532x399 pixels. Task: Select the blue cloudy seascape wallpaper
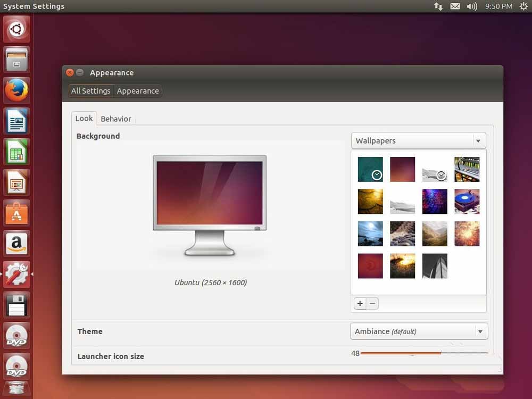point(370,234)
